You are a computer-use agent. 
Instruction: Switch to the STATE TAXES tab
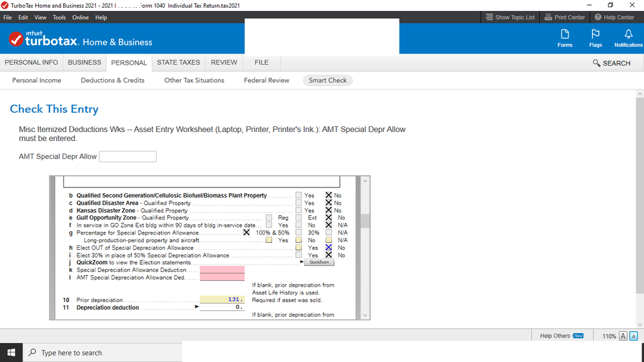(179, 62)
